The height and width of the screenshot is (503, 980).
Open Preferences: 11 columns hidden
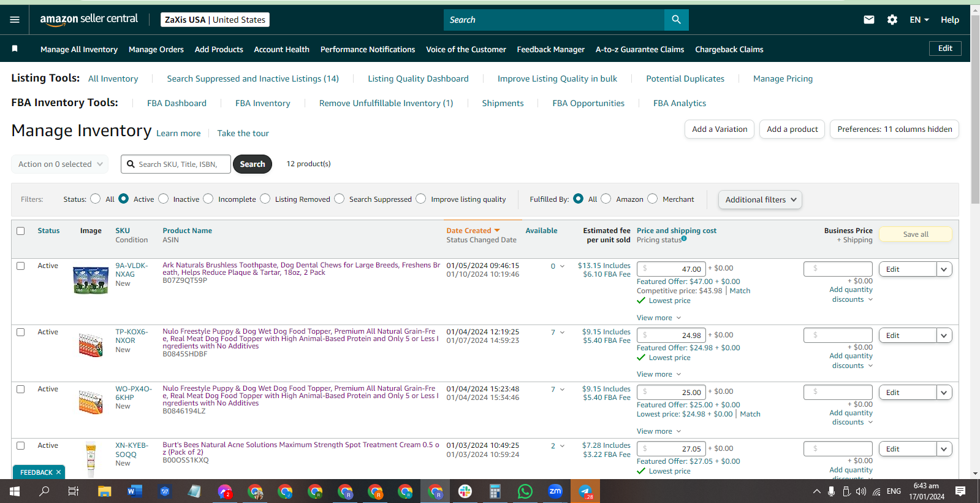(x=895, y=129)
